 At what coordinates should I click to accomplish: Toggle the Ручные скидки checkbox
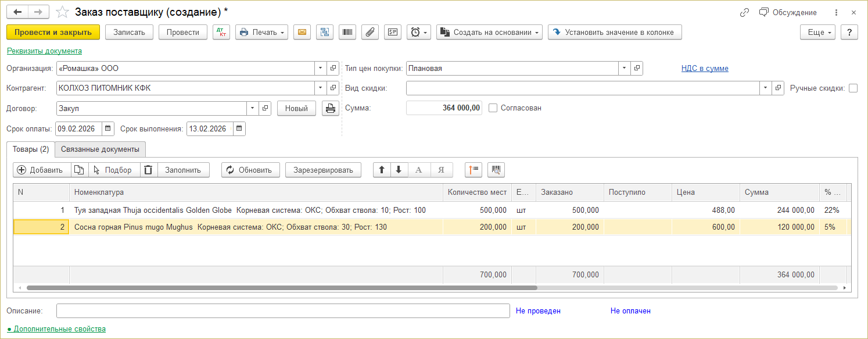853,88
